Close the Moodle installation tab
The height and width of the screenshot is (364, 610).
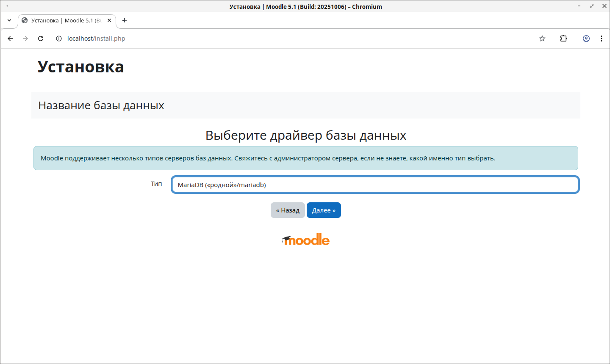109,20
